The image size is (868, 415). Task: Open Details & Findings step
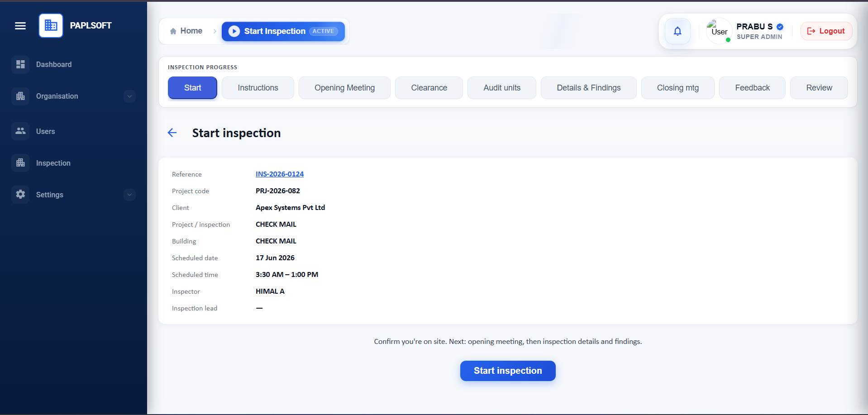(x=589, y=88)
